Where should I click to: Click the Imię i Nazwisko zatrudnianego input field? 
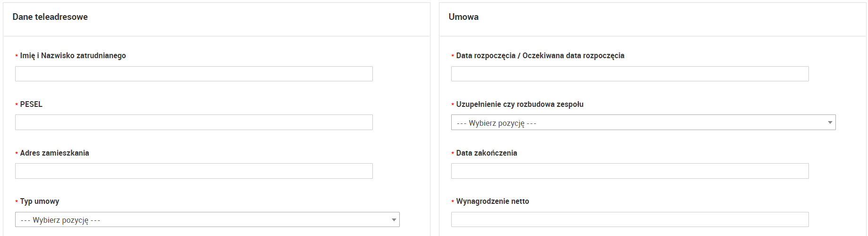click(x=194, y=74)
